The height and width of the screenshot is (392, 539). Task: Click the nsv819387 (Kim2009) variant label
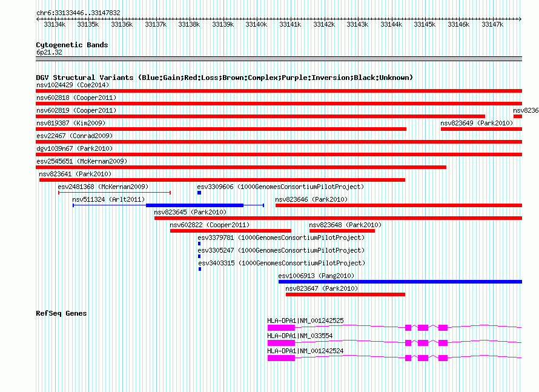pos(71,123)
